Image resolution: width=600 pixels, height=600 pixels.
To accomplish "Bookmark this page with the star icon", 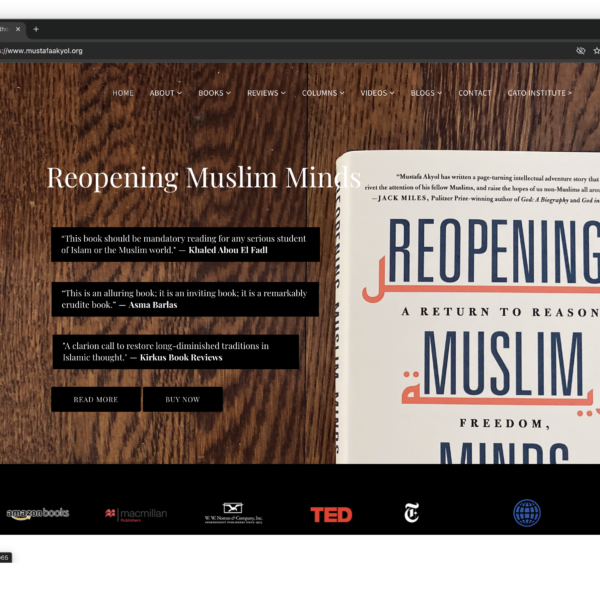I will (596, 50).
